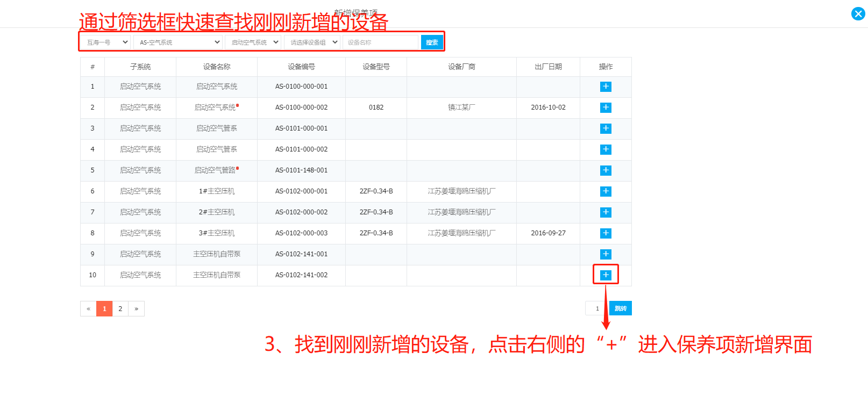This screenshot has height=418, width=868.
Task: Click device number AS-0101-148-001
Action: [x=301, y=170]
